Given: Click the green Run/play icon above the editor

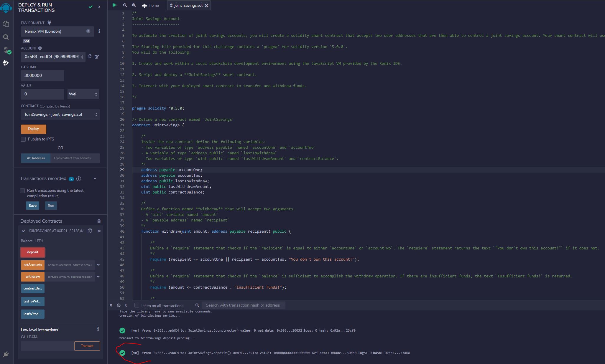Looking at the screenshot, I should tap(115, 5).
